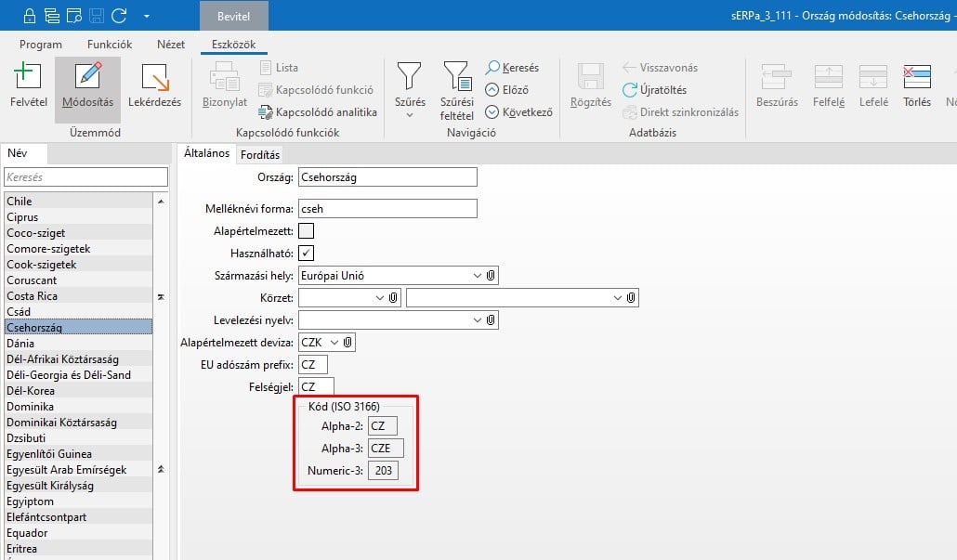Expand the Alapértelmezett deviza CZK dropdown
Screen dimensions: 957x560
334,343
